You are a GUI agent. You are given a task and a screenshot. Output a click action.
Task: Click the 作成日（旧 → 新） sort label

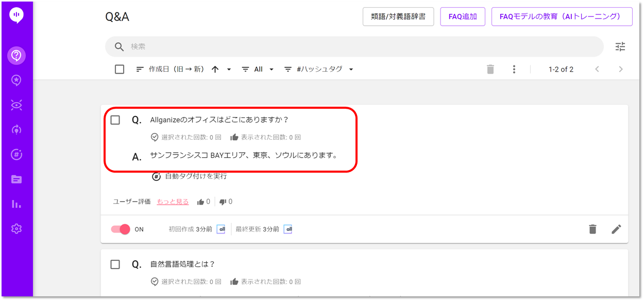177,69
